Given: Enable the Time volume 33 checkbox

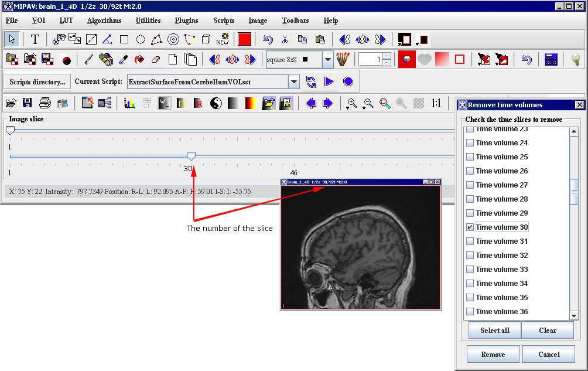Looking at the screenshot, I should click(x=470, y=270).
